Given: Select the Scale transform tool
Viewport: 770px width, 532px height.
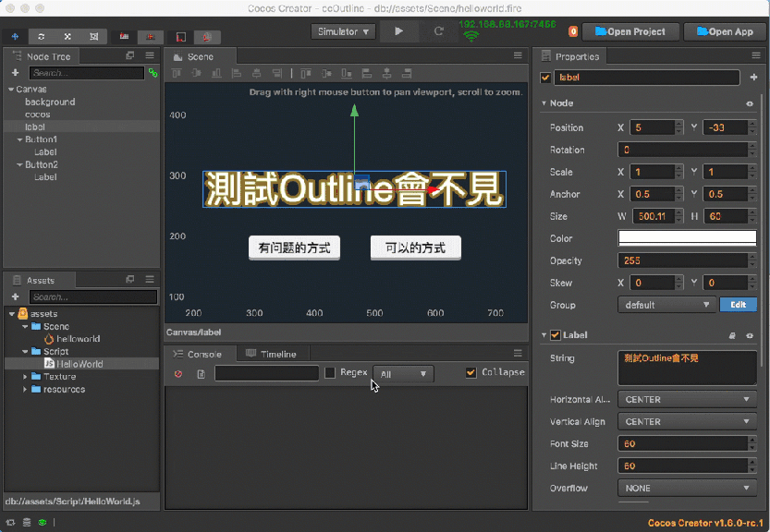Looking at the screenshot, I should pyautogui.click(x=67, y=36).
